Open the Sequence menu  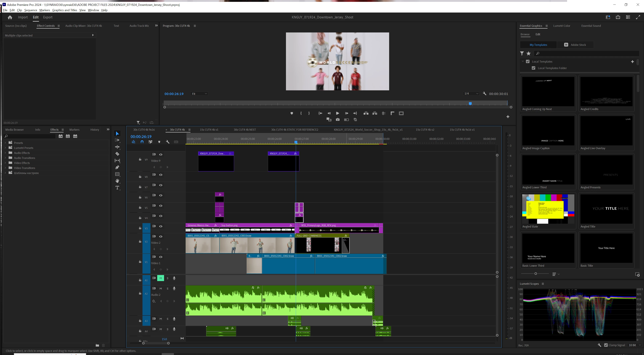coord(30,10)
